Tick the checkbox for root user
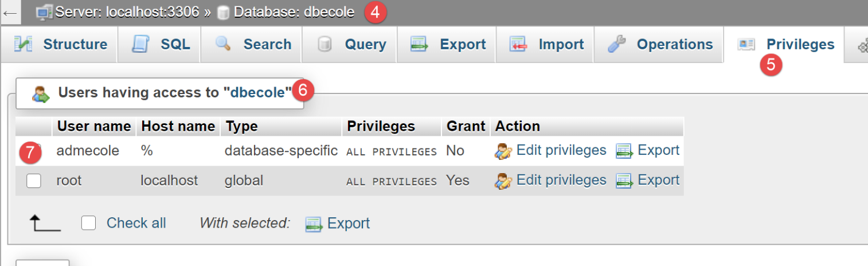Viewport: 868px width, 266px height. (x=34, y=181)
